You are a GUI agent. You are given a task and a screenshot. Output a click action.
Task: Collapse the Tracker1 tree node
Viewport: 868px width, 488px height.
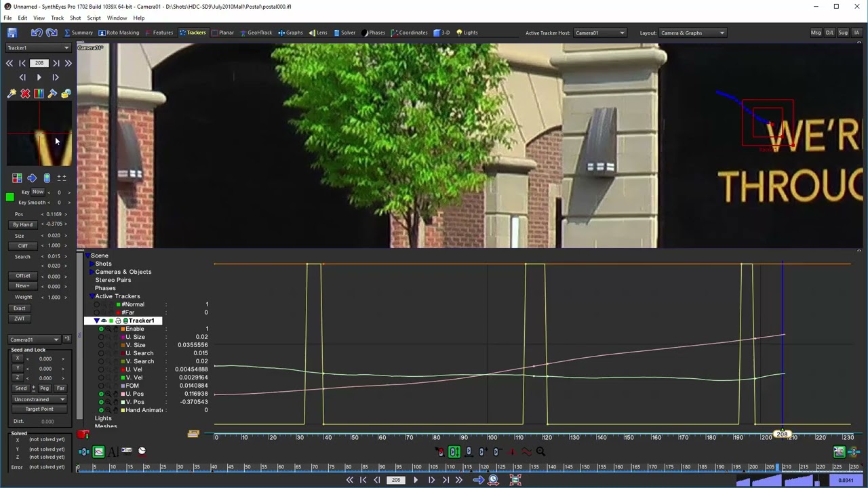tap(96, 321)
